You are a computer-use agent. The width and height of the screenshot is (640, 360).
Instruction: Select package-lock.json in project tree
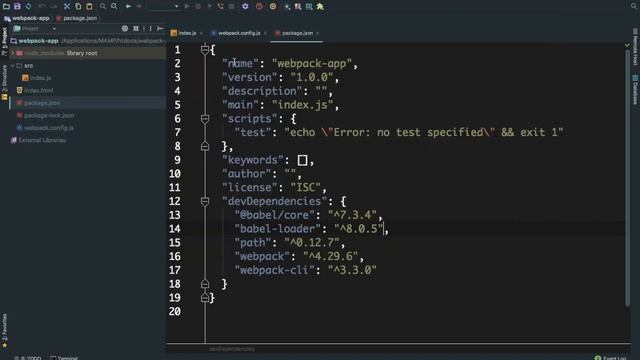tap(45, 116)
